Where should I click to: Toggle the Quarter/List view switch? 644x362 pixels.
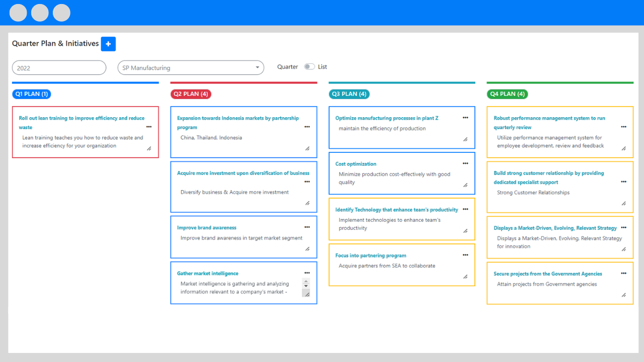309,67
